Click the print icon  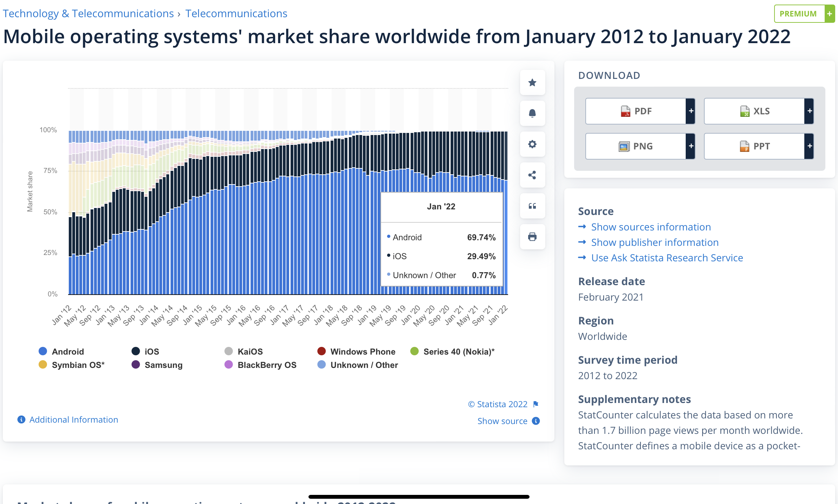[532, 237]
